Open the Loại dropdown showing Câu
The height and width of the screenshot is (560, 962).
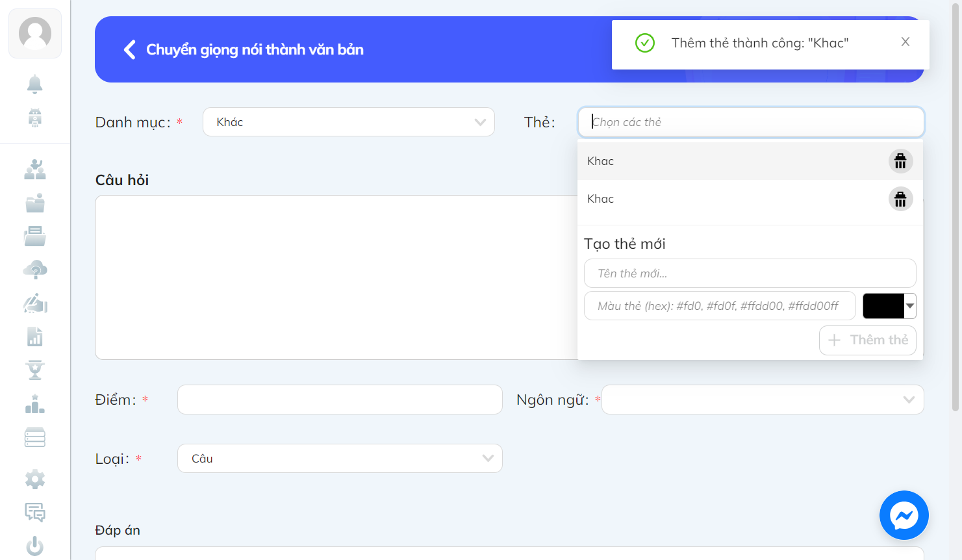(x=340, y=459)
